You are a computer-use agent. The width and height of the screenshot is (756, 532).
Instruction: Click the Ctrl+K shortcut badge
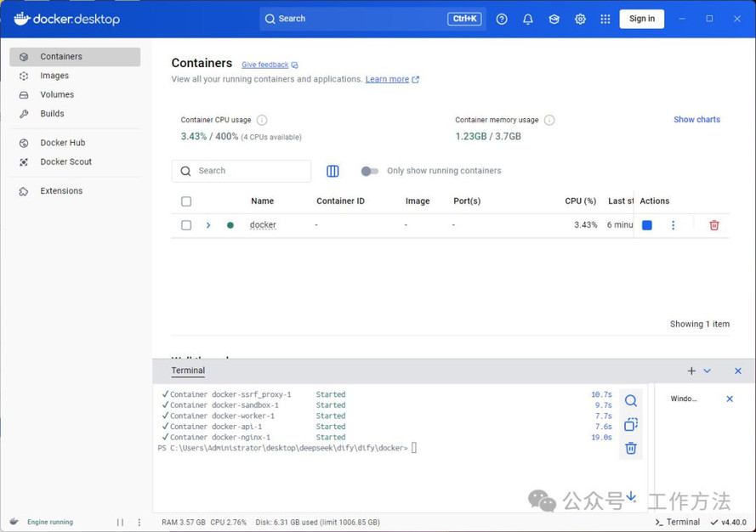[464, 19]
